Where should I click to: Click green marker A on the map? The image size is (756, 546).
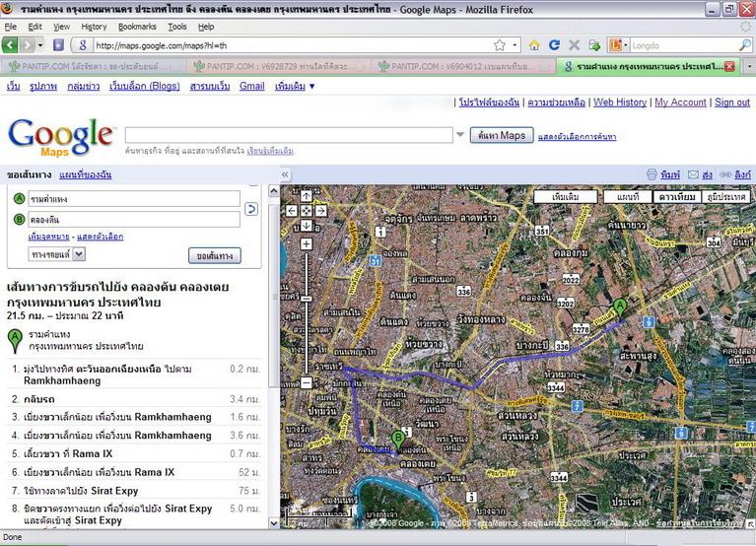coord(620,308)
